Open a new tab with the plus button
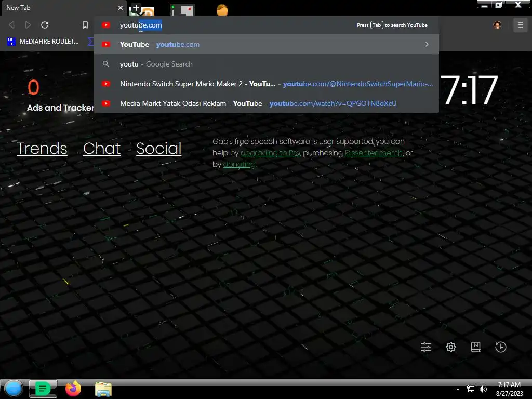The height and width of the screenshot is (399, 532). 136,8
